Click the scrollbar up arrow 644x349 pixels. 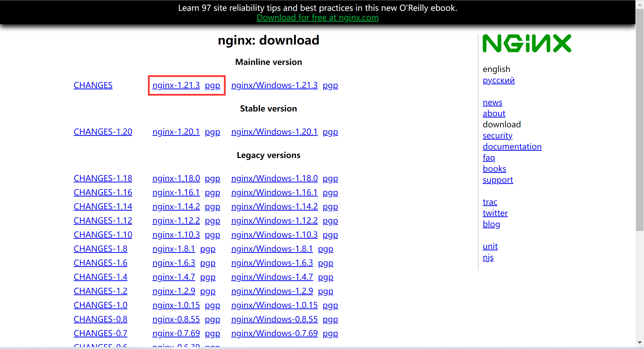point(639,5)
